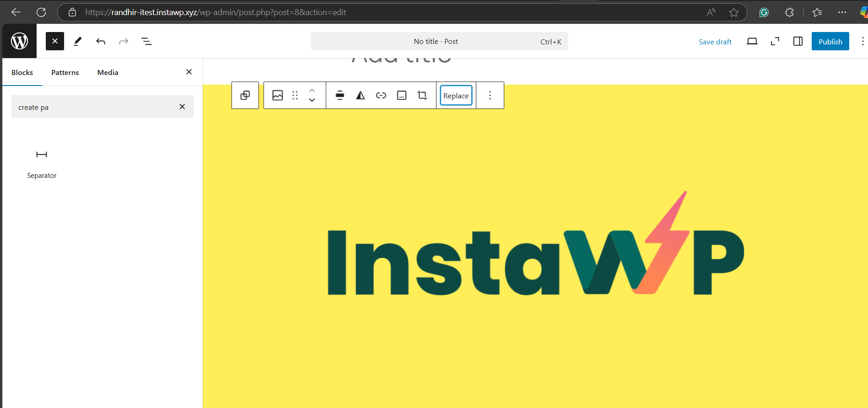Viewport: 868px width, 408px height.
Task: View site information lock icon
Action: 72,12
